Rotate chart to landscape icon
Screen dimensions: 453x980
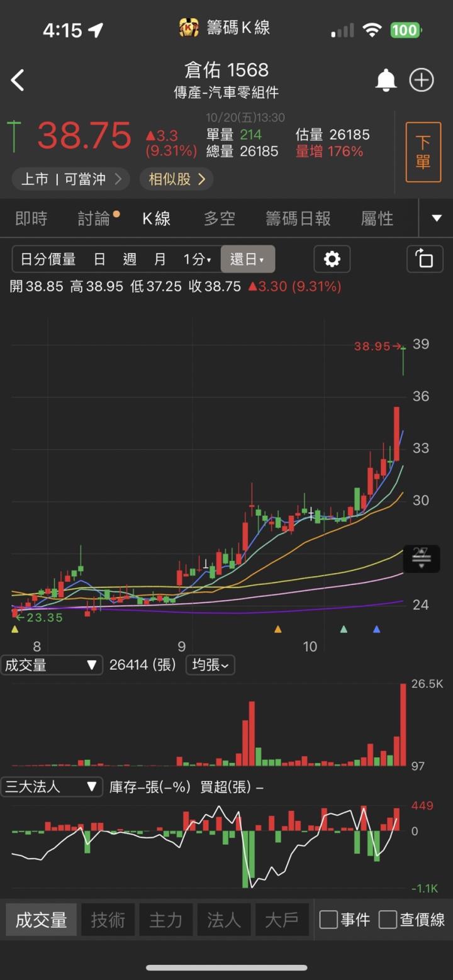tap(425, 259)
